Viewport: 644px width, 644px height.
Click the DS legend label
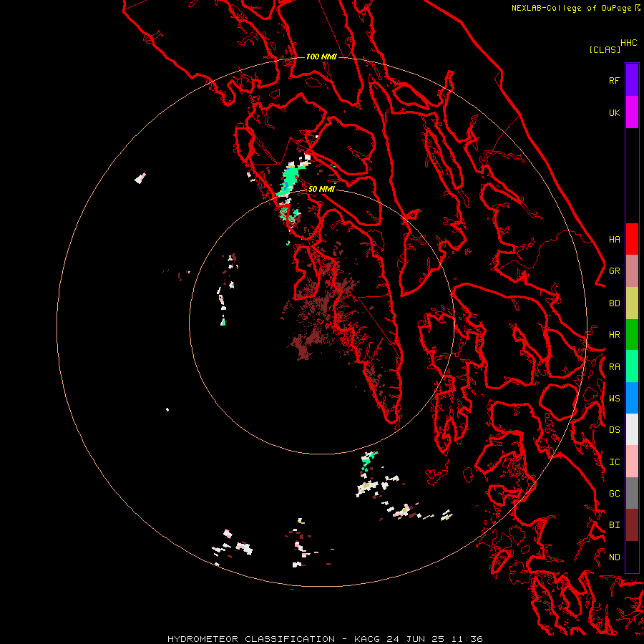[614, 430]
